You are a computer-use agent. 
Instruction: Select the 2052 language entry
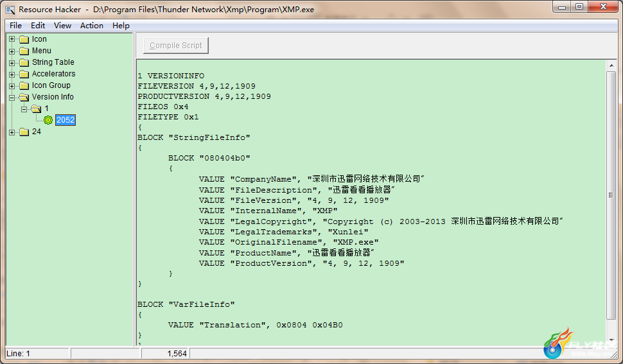[66, 120]
